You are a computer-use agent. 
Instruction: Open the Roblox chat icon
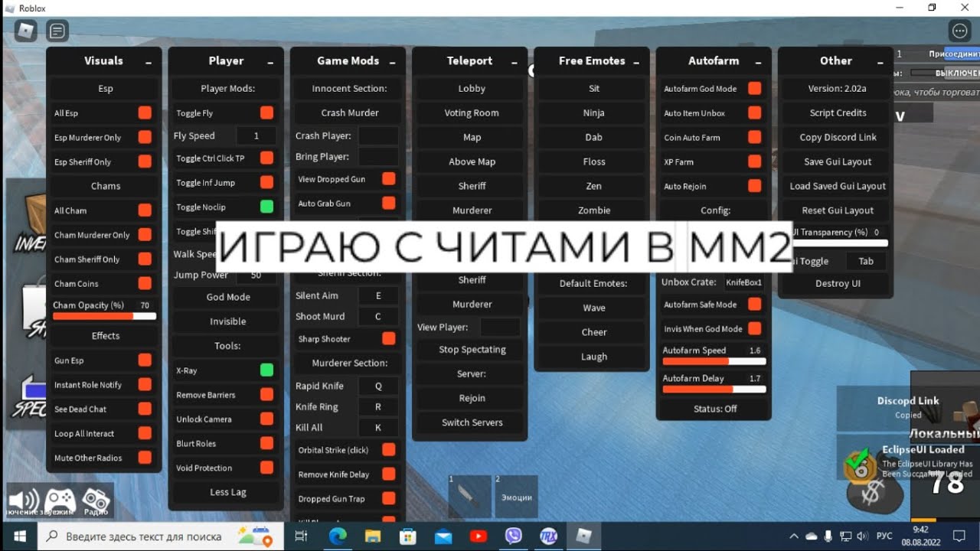[x=57, y=31]
